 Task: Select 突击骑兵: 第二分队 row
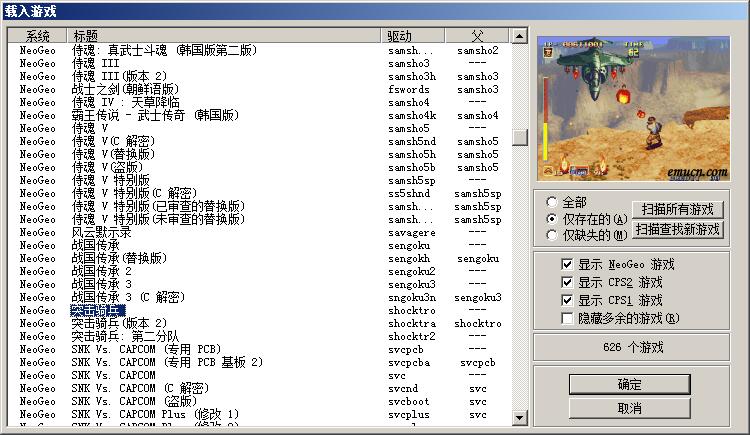pos(259,336)
